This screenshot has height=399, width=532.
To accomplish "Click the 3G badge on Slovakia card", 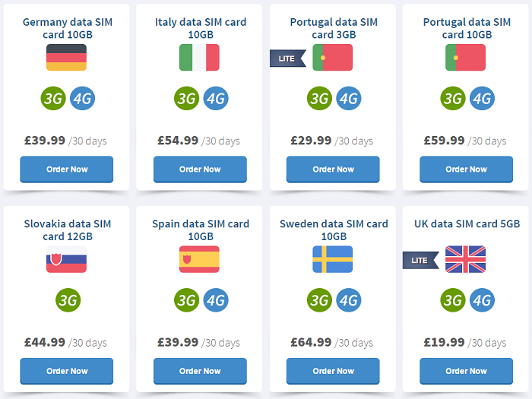I will coord(68,300).
